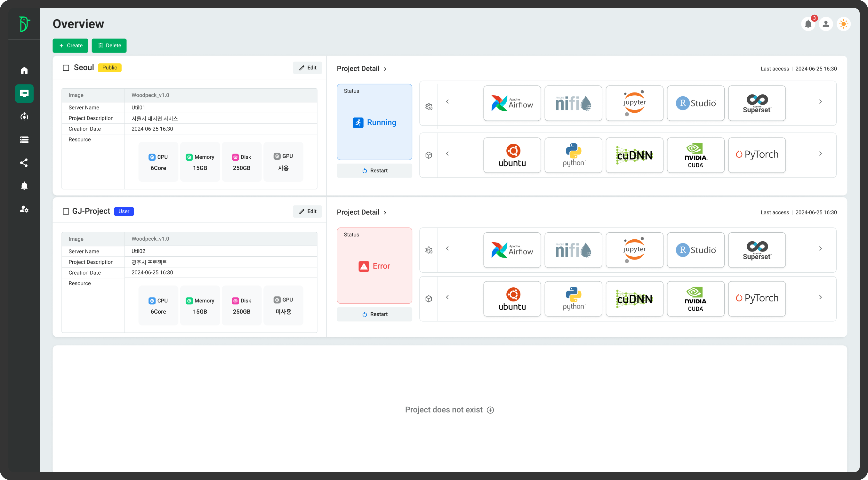Viewport: 868px width, 480px height.
Task: Next arrow in Seoul's ubuntu packages row
Action: point(821,154)
